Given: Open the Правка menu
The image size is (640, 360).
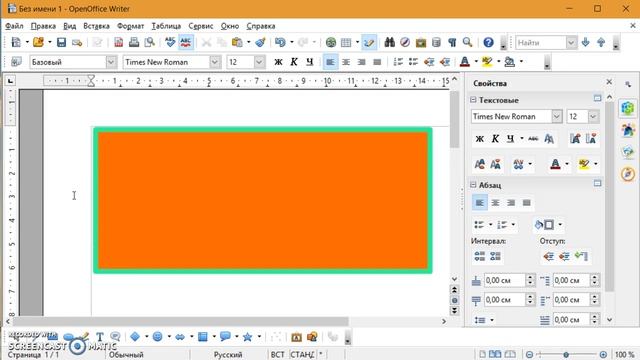Looking at the screenshot, I should 43,26.
